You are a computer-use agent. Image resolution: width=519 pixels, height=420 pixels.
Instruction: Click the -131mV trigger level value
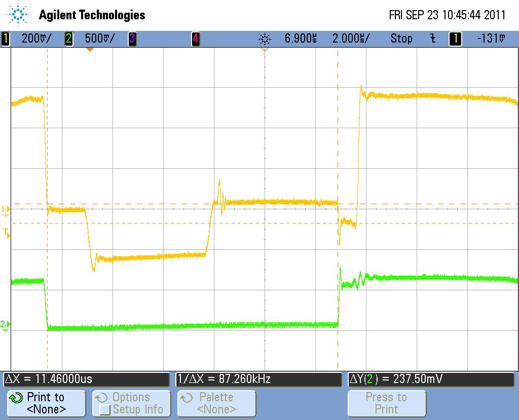click(x=491, y=39)
